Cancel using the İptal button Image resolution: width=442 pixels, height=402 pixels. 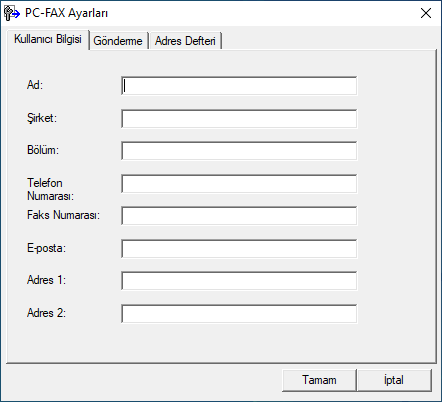point(394,380)
